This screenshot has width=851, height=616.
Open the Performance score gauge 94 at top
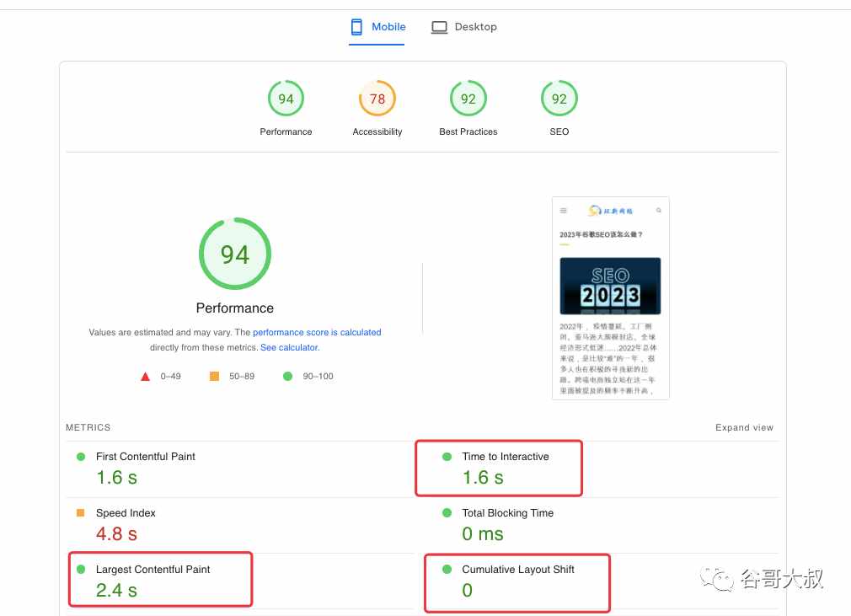[286, 99]
